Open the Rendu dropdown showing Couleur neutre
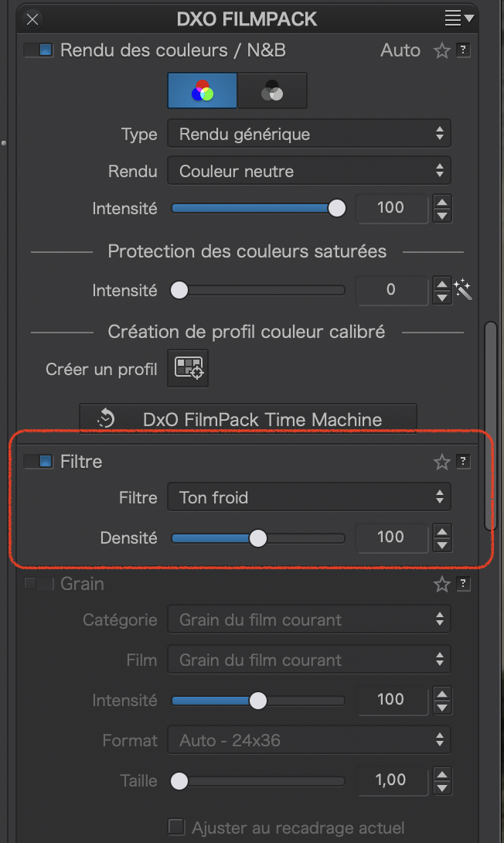This screenshot has width=504, height=843. (x=309, y=171)
